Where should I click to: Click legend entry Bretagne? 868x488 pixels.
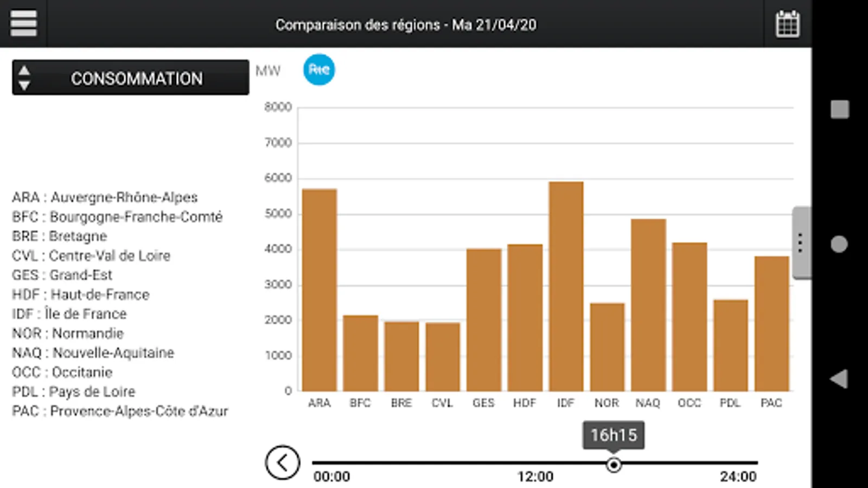[60, 236]
